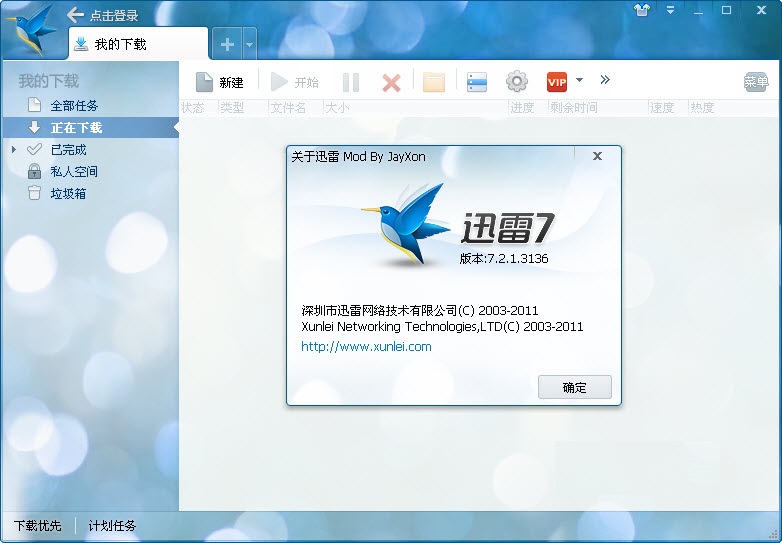Click the 迅雷7 hummingbird logo in dialog
782x543 pixels.
(405, 223)
